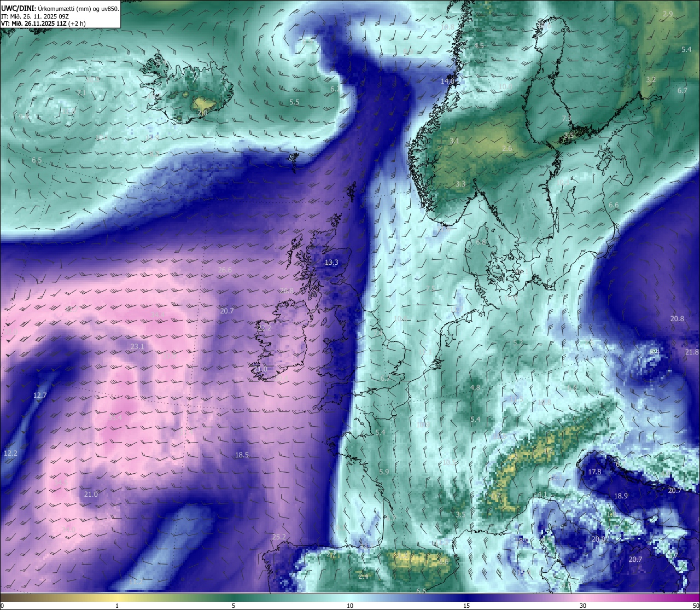Image resolution: width=700 pixels, height=610 pixels.
Task: Click the 2.4 value over Spain
Action: 363,576
